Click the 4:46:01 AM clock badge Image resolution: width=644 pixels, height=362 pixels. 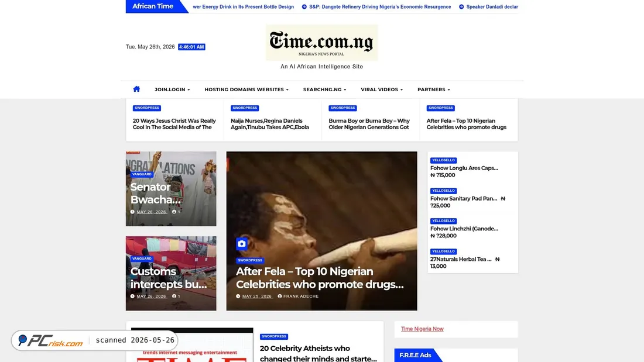pos(191,47)
